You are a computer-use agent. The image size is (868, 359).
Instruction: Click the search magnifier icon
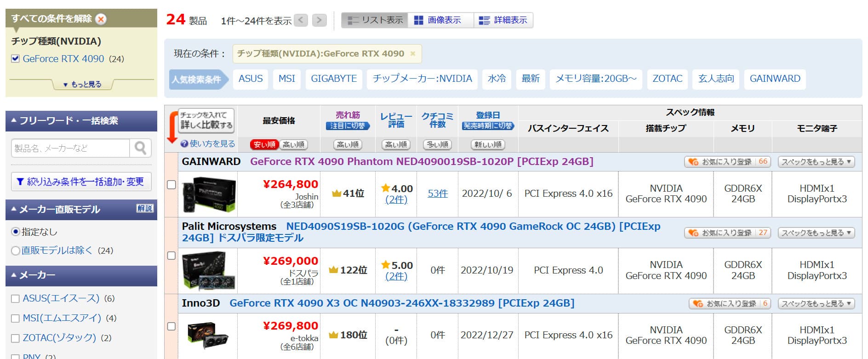coord(140,148)
